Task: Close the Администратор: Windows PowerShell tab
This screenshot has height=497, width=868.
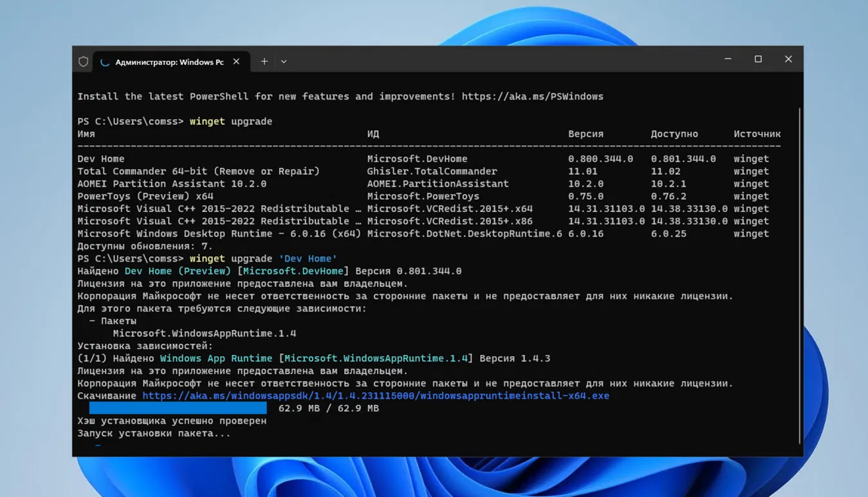Action: point(236,62)
